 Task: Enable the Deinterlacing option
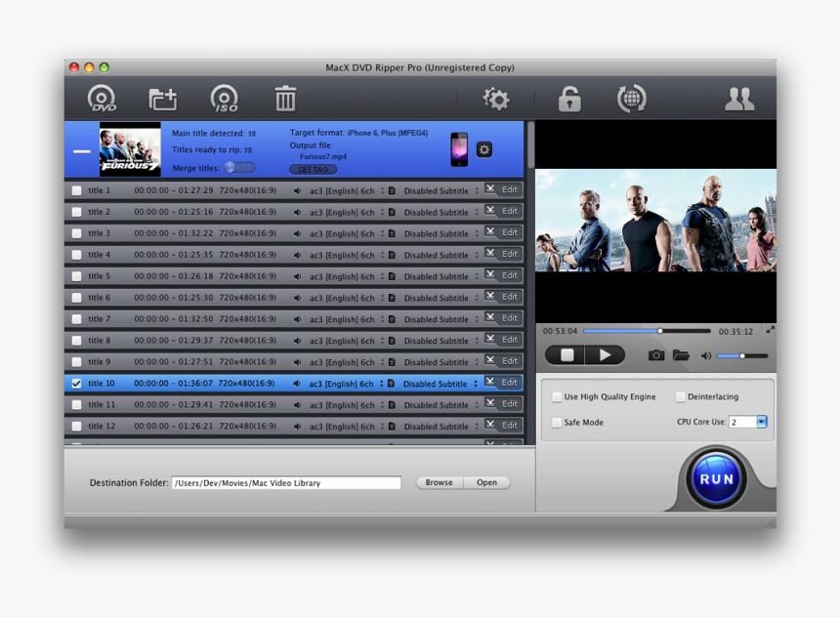click(x=680, y=397)
